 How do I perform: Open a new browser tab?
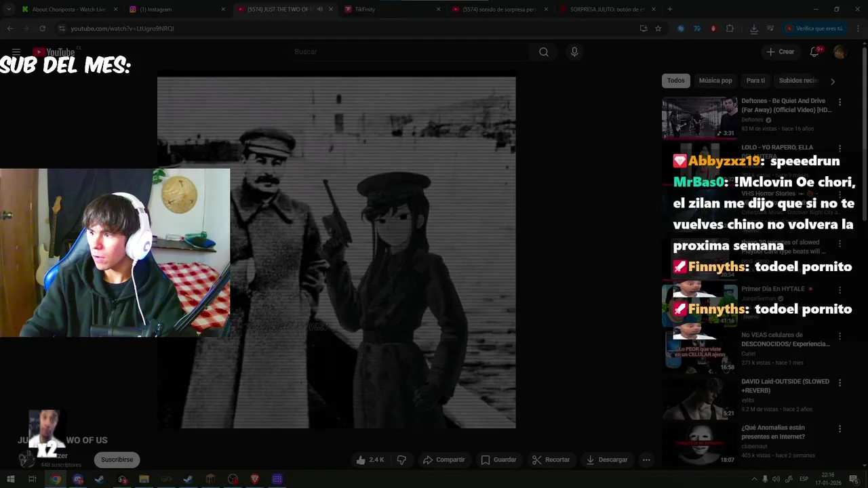click(670, 9)
